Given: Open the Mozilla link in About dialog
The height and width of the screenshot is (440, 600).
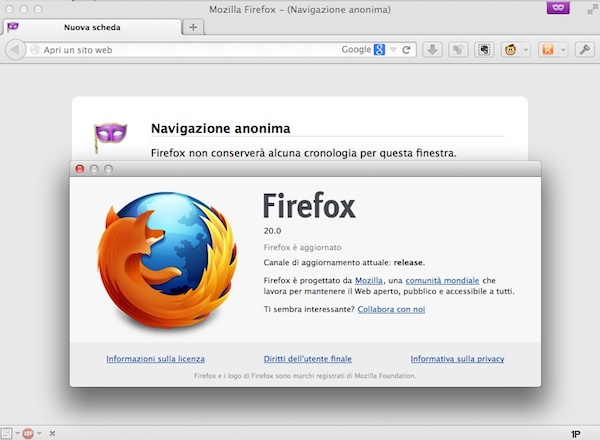Looking at the screenshot, I should (x=368, y=280).
